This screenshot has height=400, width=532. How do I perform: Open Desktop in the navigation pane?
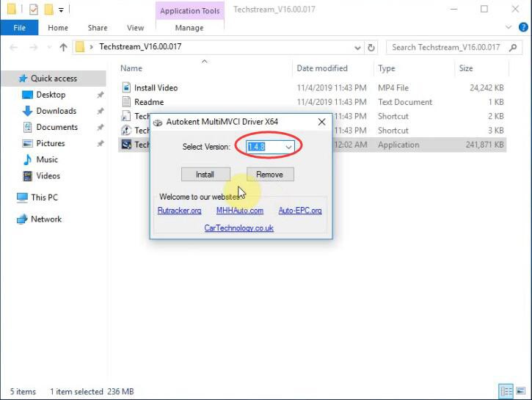click(51, 95)
